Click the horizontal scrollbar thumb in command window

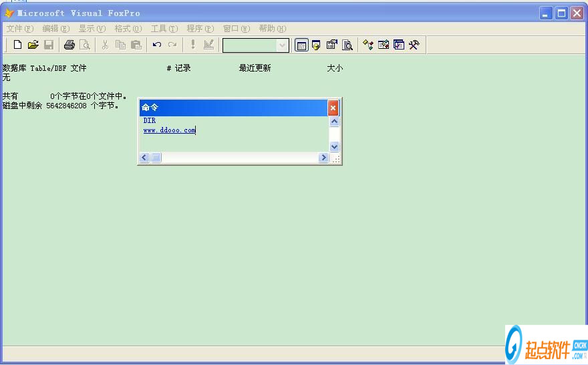tap(156, 158)
